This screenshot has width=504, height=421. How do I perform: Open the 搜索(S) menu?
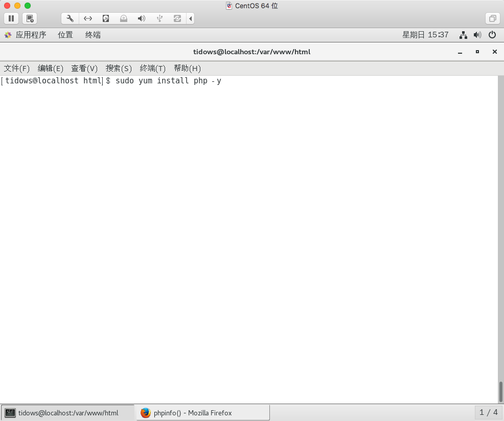(x=119, y=68)
